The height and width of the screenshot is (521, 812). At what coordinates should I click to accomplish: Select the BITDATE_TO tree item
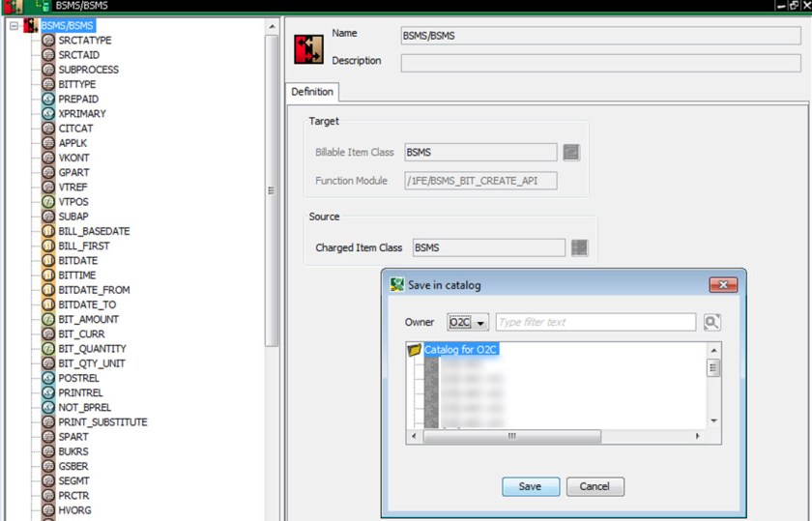click(87, 304)
